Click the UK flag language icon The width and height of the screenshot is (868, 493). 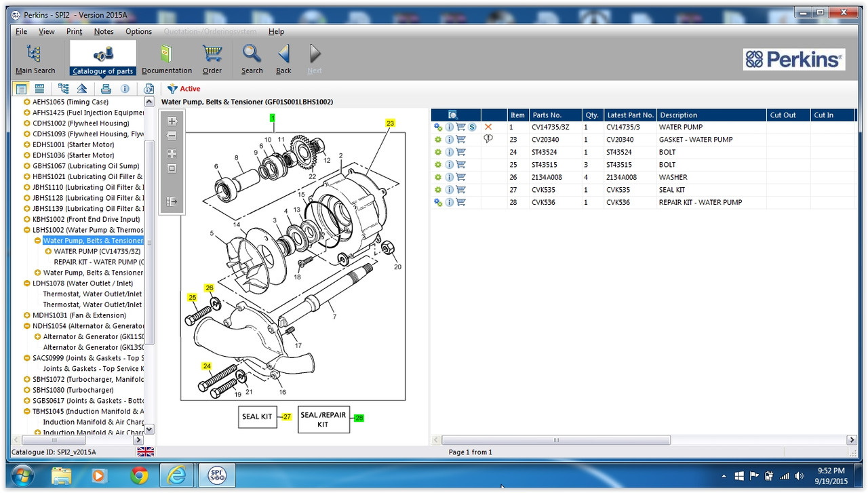click(x=146, y=452)
